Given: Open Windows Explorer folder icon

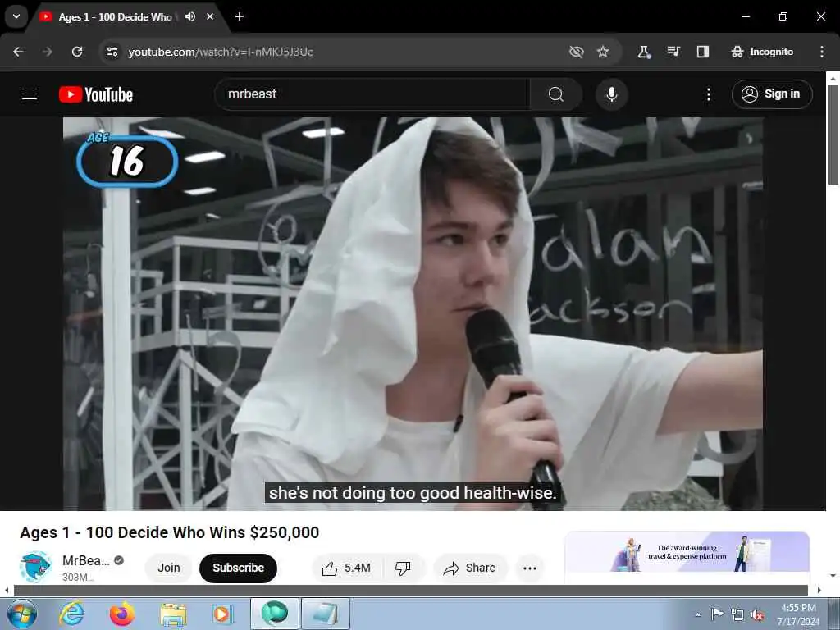Looking at the screenshot, I should click(172, 614).
